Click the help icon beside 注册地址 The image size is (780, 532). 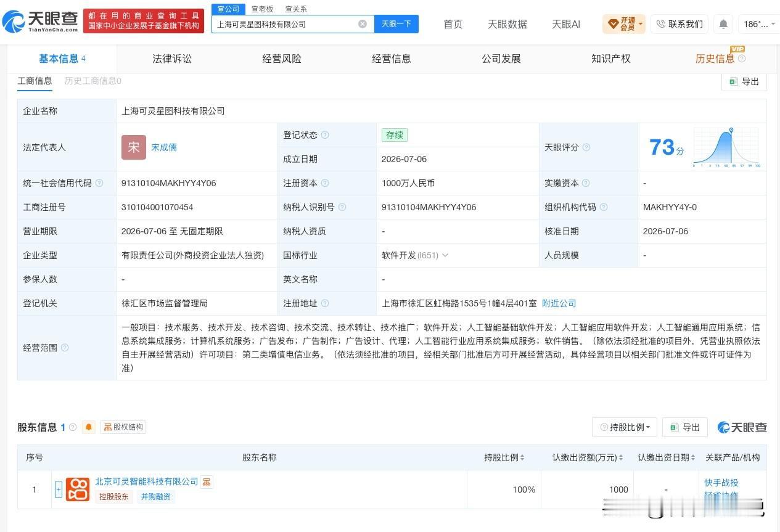tap(325, 303)
